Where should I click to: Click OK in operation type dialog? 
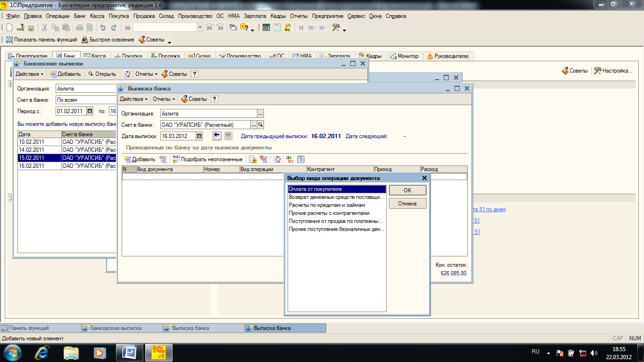click(407, 190)
